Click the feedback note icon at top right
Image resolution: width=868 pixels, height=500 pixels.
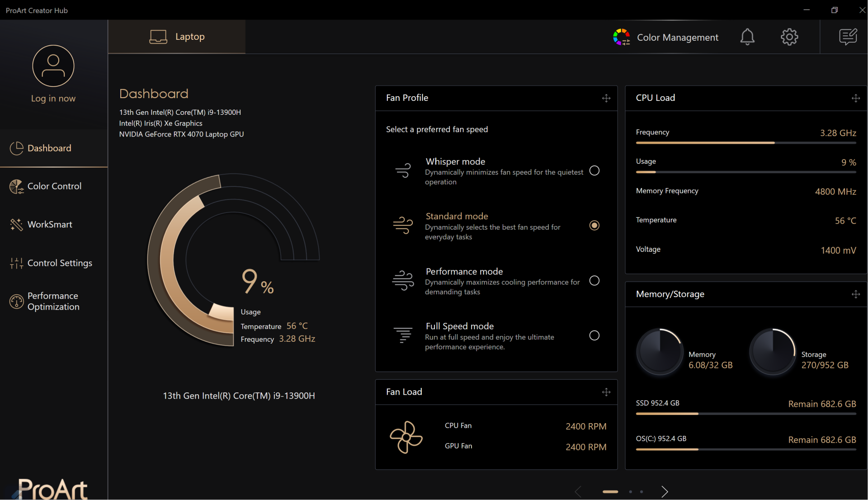pyautogui.click(x=848, y=37)
